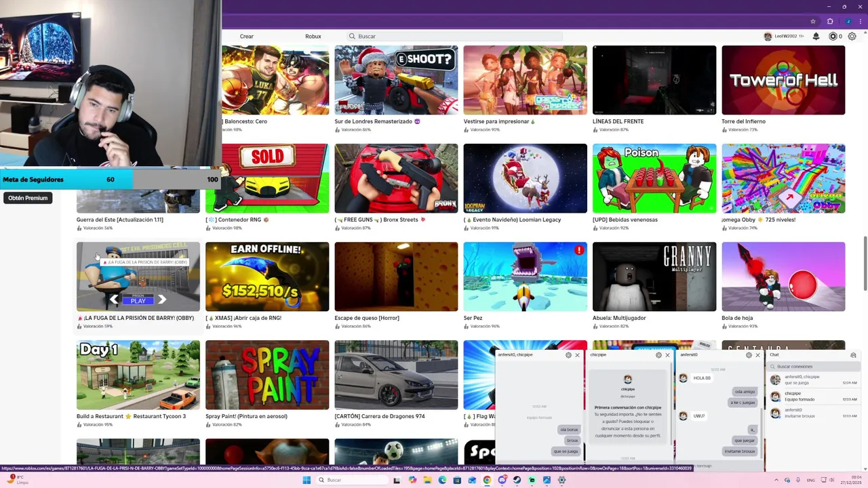The width and height of the screenshot is (868, 488).
Task: Open the Robux navigation tab
Action: click(x=313, y=37)
